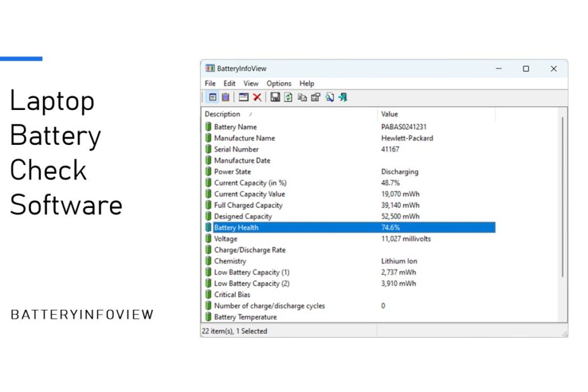Viewport: 588px width, 392px height.
Task: Sort by the Description column header
Action: [x=290, y=114]
